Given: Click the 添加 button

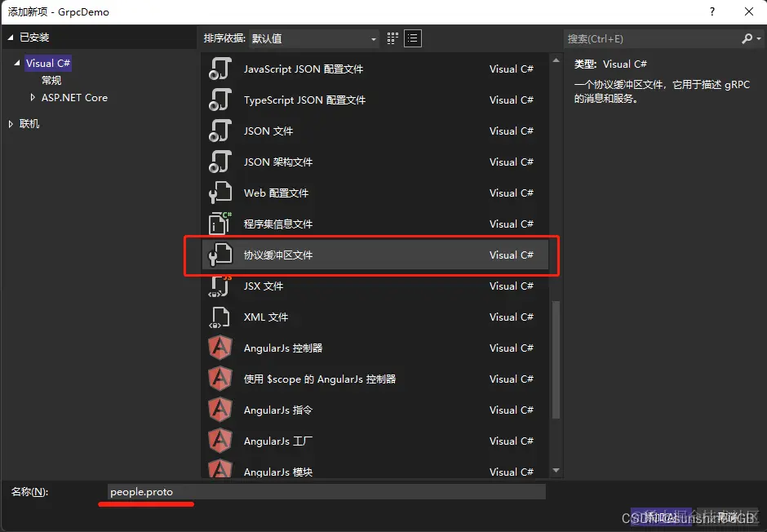Looking at the screenshot, I should point(661,516).
